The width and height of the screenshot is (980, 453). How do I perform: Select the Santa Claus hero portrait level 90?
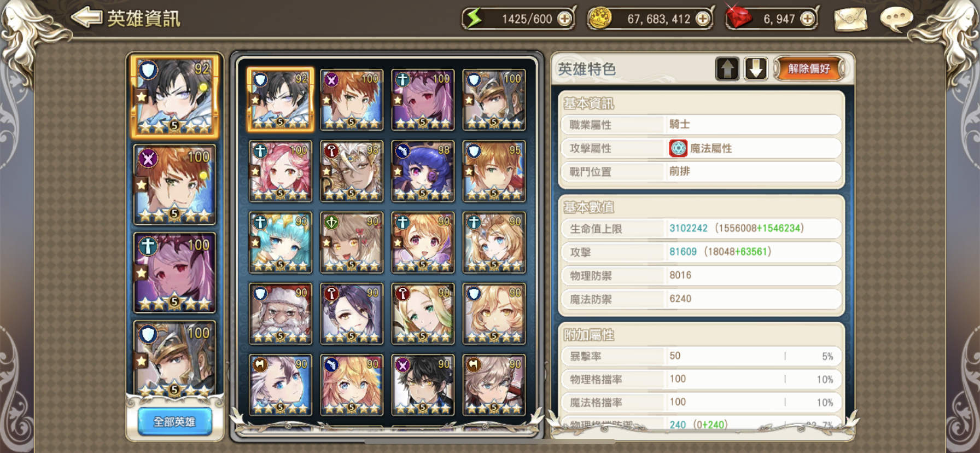(x=281, y=314)
